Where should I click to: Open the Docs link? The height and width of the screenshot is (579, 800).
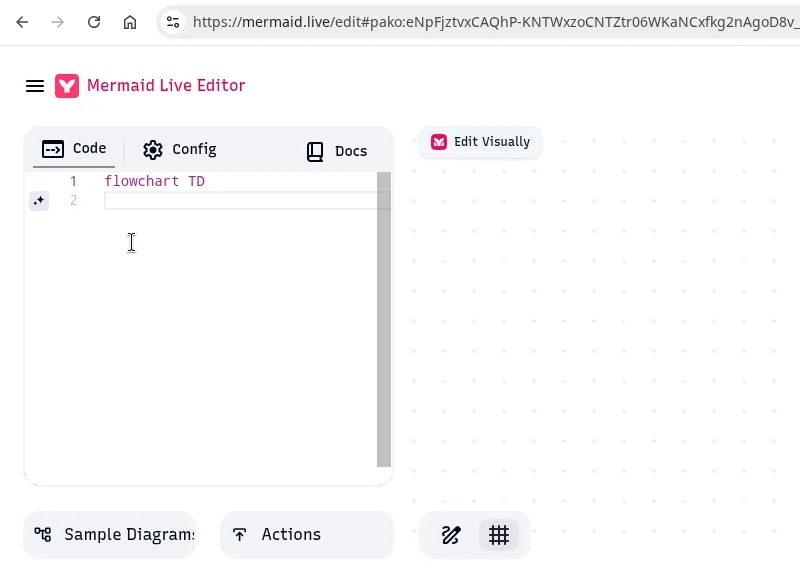pyautogui.click(x=337, y=151)
